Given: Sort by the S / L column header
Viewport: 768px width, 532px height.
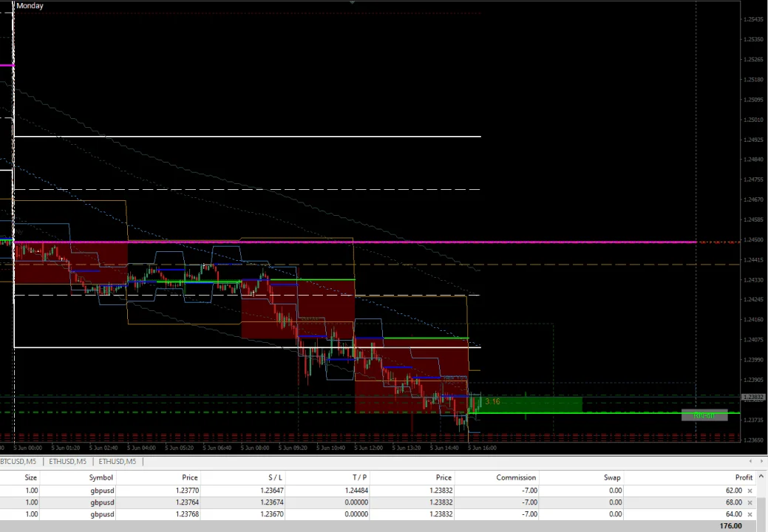Looking at the screenshot, I should (275, 477).
